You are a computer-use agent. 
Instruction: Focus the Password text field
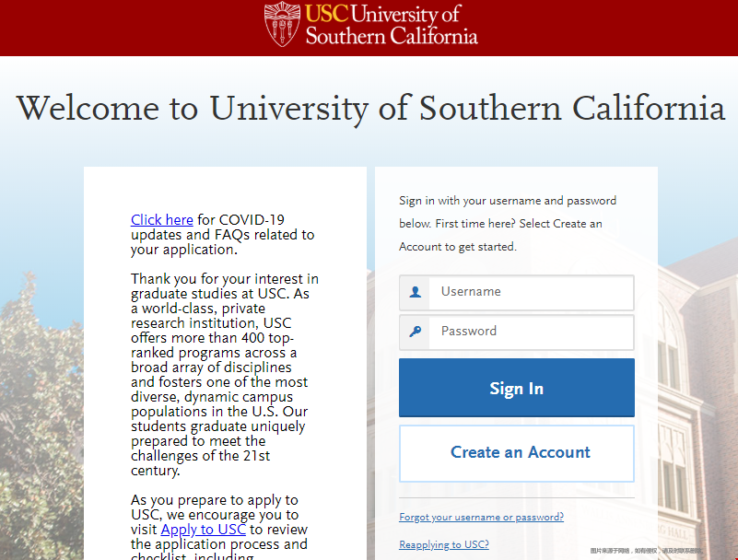(x=532, y=332)
